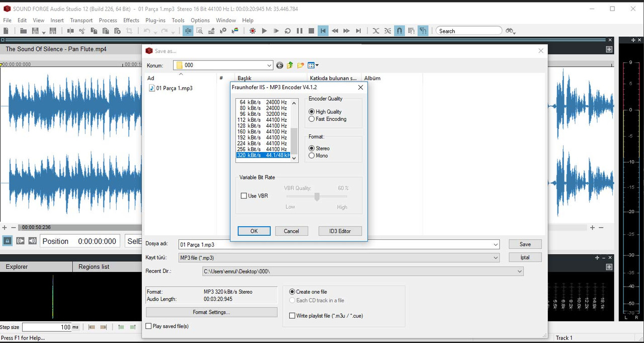Viewport: 644px width, 343px height.
Task: Click Cancel in the MP3 Encoder dialog
Action: click(291, 231)
